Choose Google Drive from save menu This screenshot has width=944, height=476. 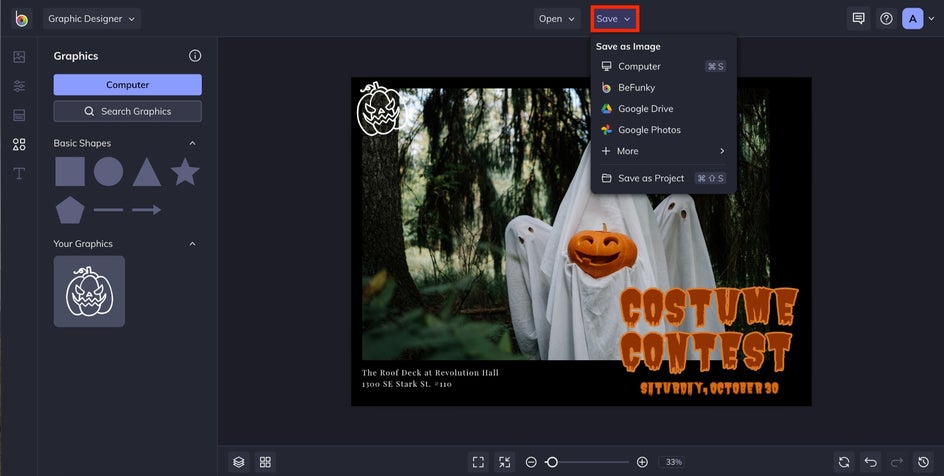pos(644,109)
